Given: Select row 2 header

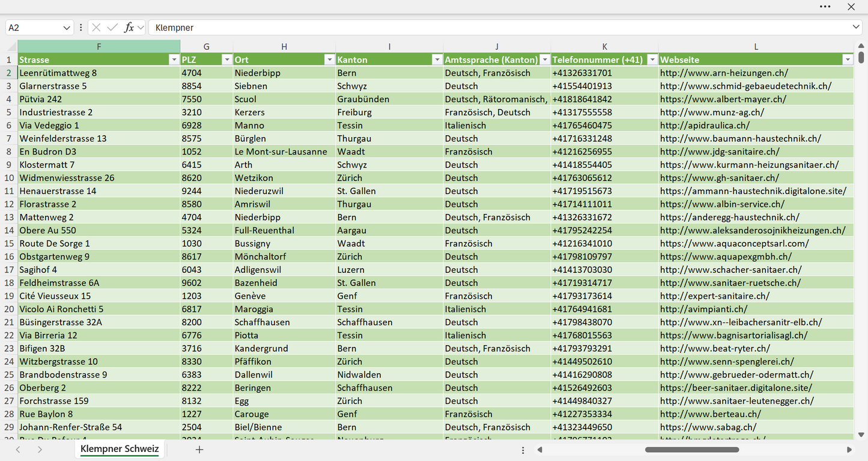Looking at the screenshot, I should coord(9,73).
